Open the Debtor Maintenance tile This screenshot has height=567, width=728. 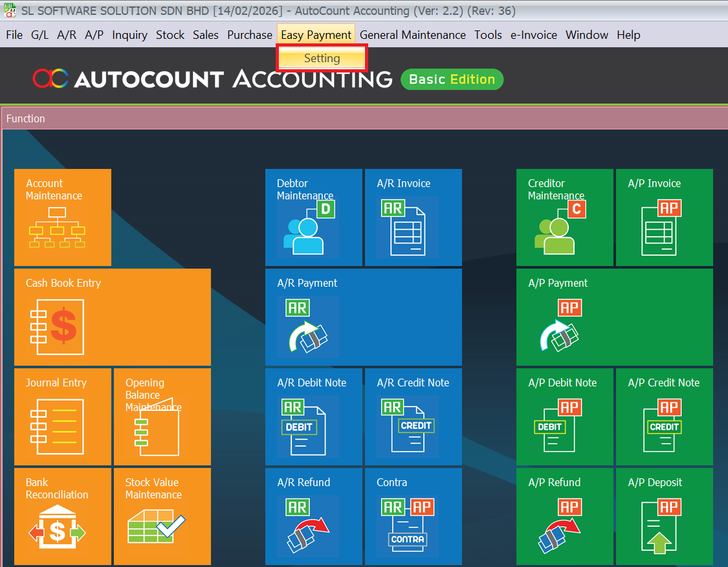(x=314, y=217)
